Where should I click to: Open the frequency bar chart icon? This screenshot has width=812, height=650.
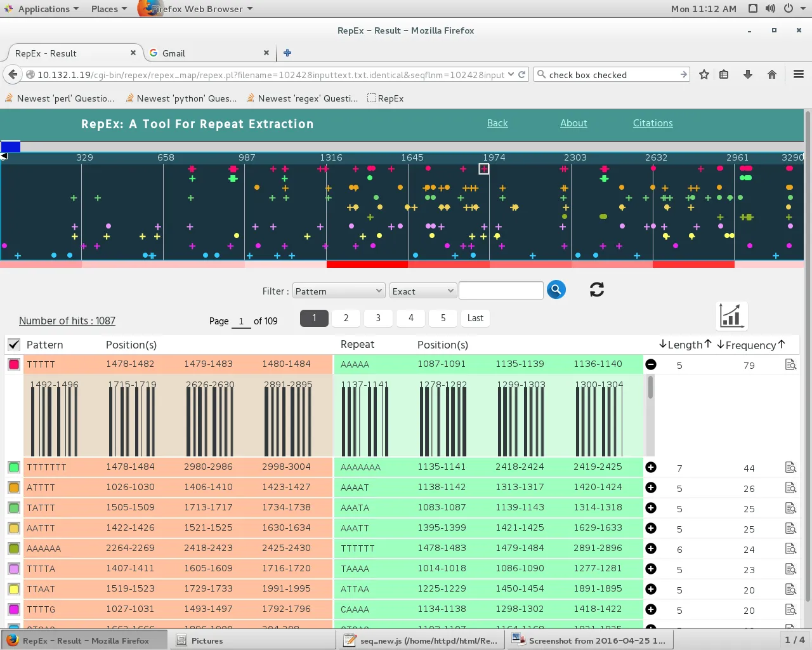tap(731, 315)
